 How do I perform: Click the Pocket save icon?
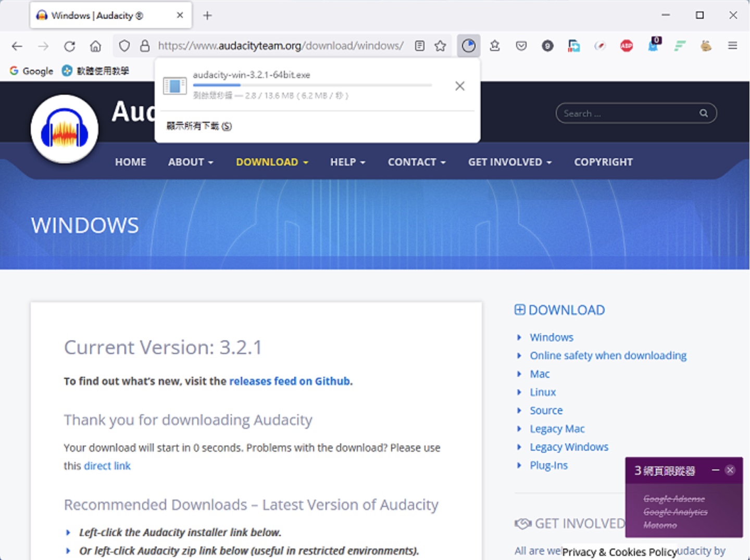(x=521, y=46)
